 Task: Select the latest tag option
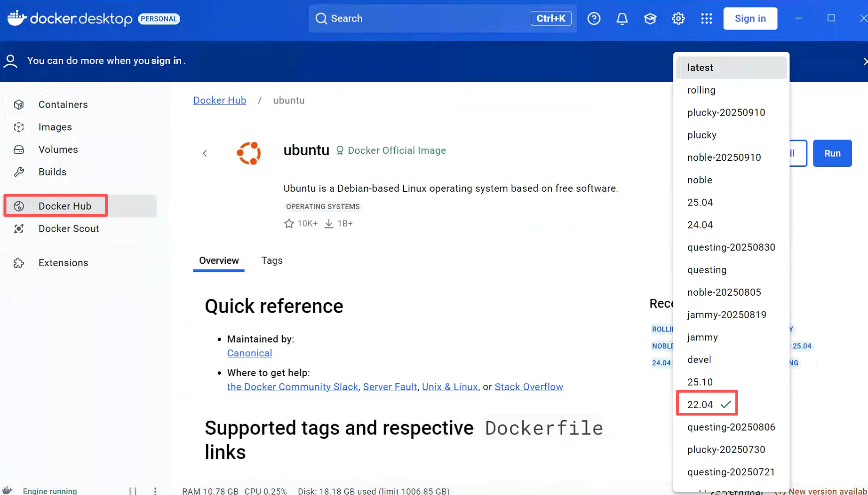[731, 68]
